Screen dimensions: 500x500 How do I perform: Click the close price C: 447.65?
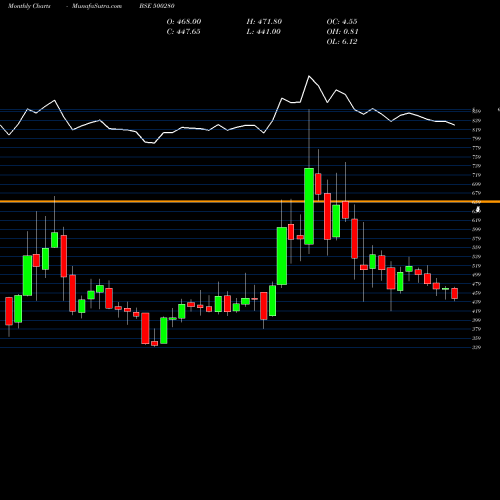coord(184,32)
